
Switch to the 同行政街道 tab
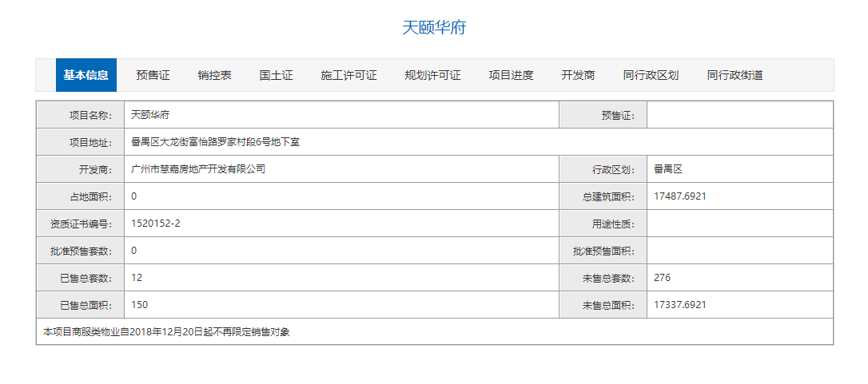pyautogui.click(x=735, y=75)
